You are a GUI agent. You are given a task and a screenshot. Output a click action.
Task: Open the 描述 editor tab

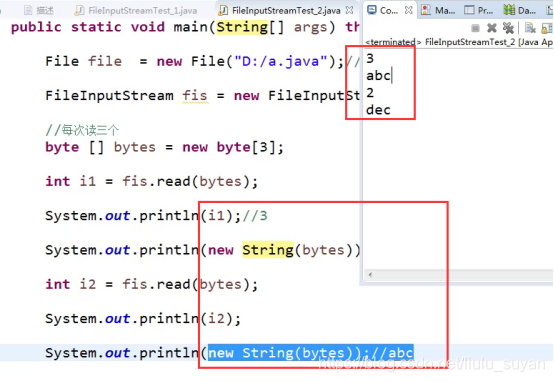tap(40, 11)
